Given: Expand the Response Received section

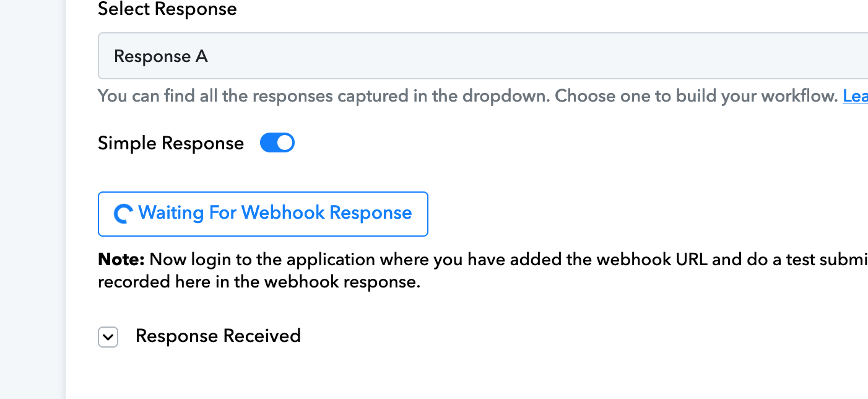Looking at the screenshot, I should (x=108, y=338).
